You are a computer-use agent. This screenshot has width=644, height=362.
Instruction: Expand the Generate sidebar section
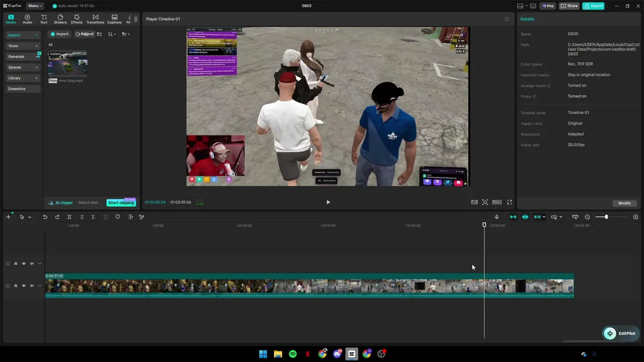click(x=23, y=56)
